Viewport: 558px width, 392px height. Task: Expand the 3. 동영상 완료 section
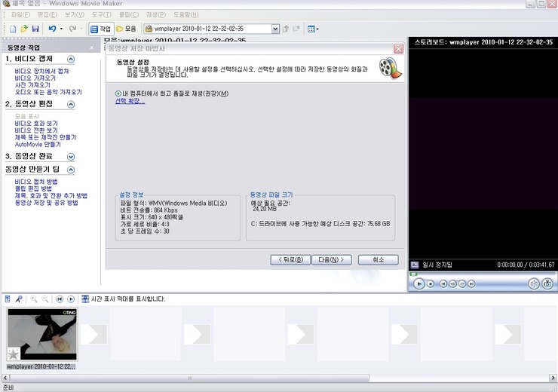[71, 157]
